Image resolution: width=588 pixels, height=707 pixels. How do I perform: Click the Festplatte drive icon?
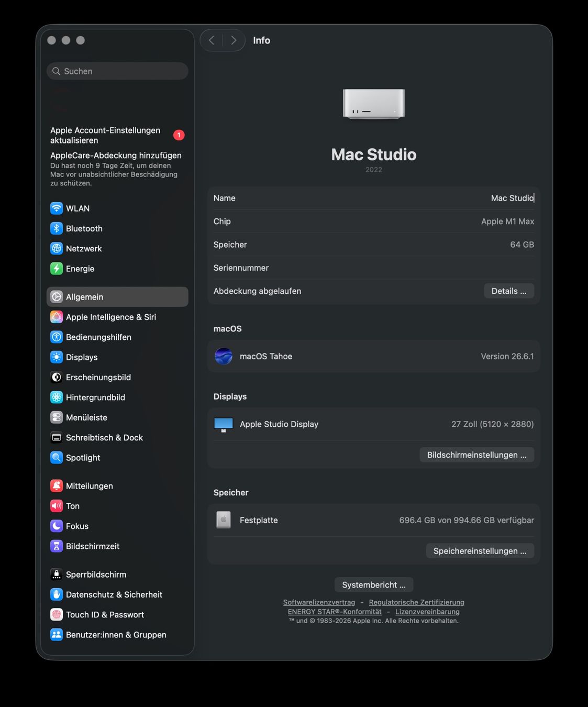(224, 520)
